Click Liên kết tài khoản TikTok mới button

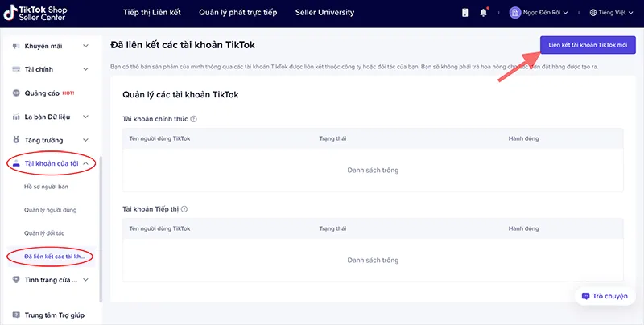(x=588, y=45)
